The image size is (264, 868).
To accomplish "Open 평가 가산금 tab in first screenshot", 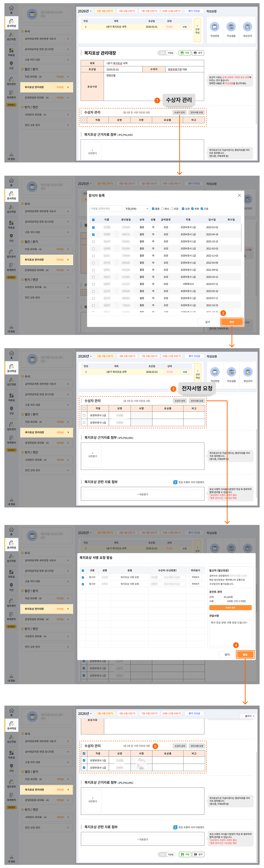I will tap(194, 11).
